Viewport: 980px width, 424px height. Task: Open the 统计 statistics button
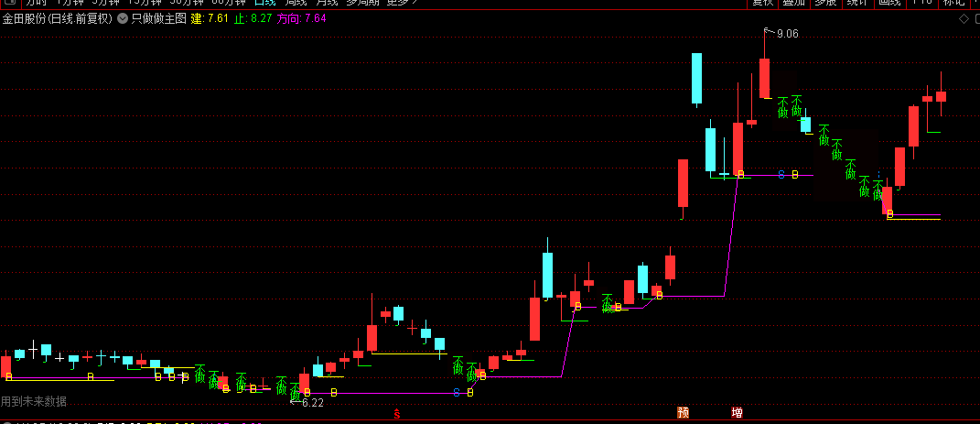[x=856, y=3]
